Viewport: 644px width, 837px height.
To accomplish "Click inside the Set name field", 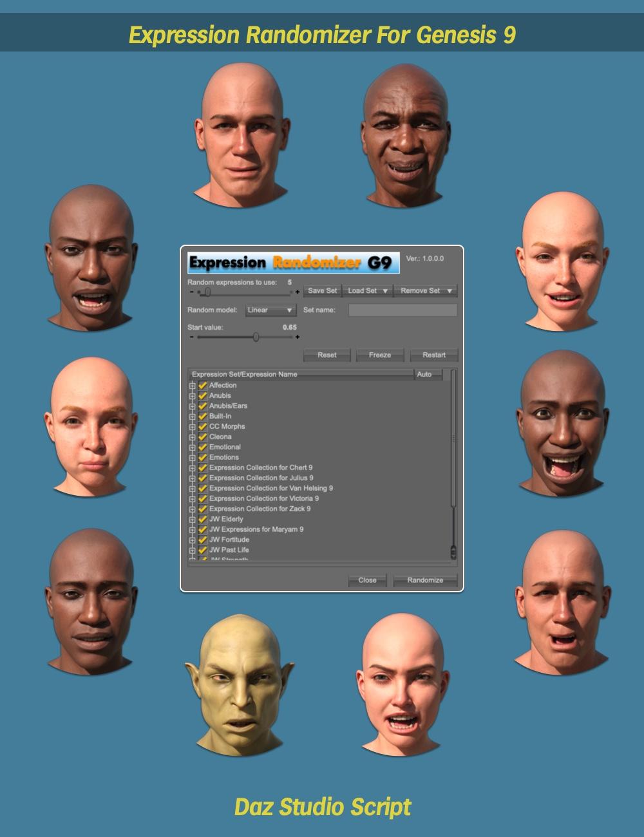I will point(404,310).
